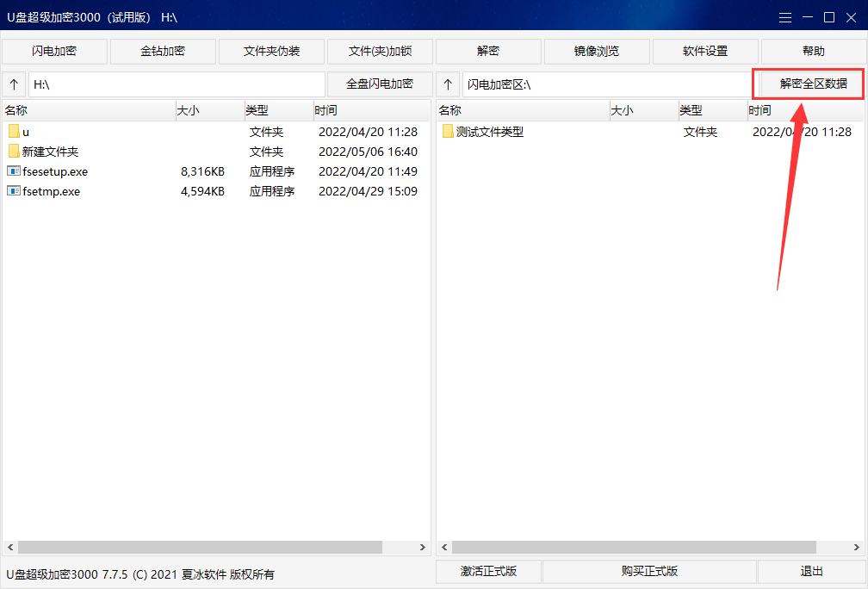Sort left pane by 名称 column
868x589 pixels.
[90, 110]
